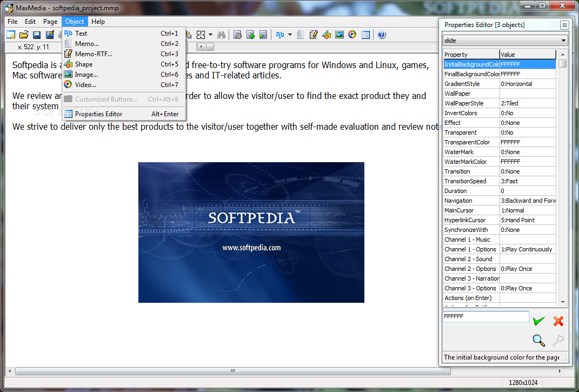Select the WallPaper property row
The height and width of the screenshot is (392, 579).
click(500, 94)
